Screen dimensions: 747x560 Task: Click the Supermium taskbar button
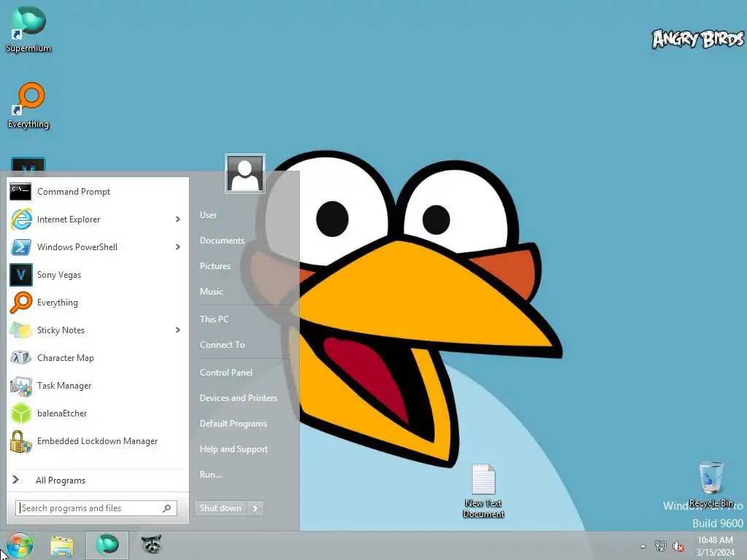click(107, 545)
